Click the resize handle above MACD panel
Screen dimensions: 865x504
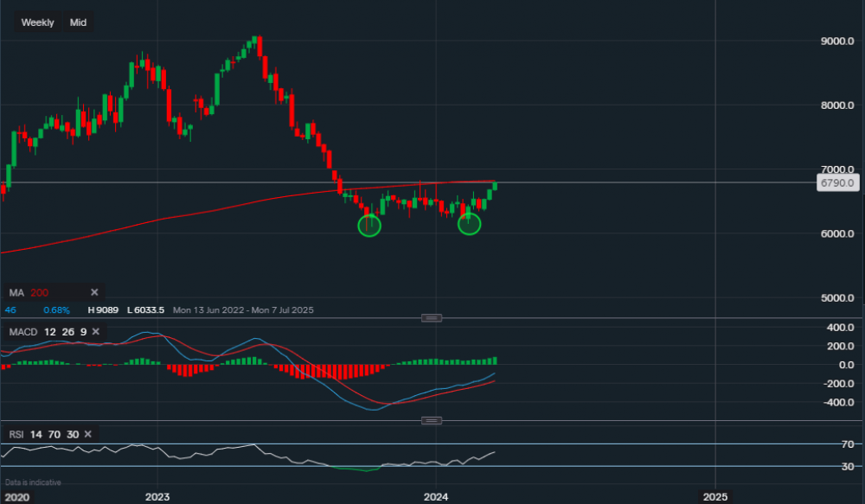pyautogui.click(x=431, y=318)
